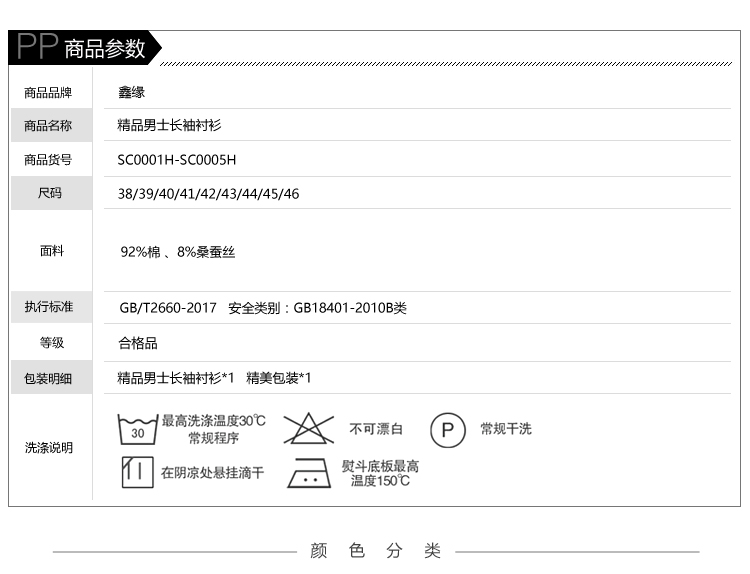Viewport: 750px width, 574px height.
Task: Select the 面料 row label
Action: [x=52, y=251]
